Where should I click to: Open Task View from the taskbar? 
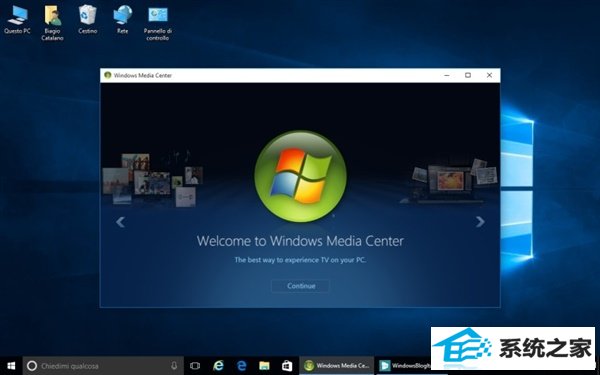coord(195,366)
